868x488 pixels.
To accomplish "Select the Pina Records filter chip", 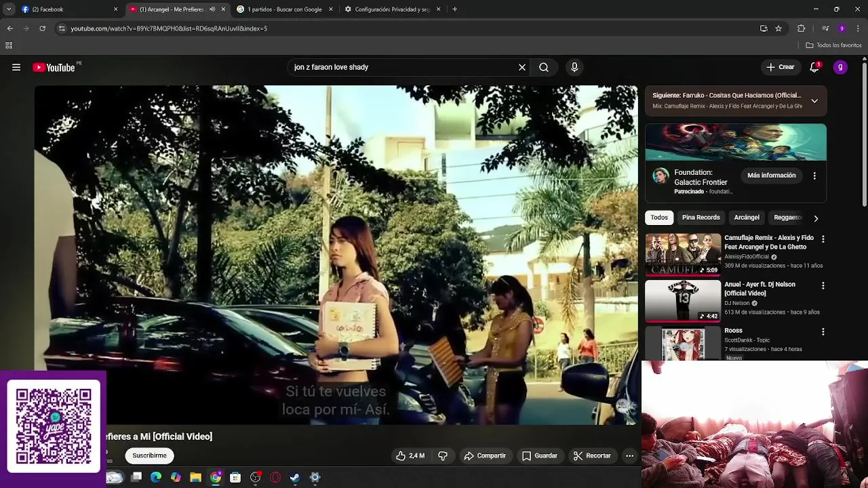I will [x=701, y=218].
